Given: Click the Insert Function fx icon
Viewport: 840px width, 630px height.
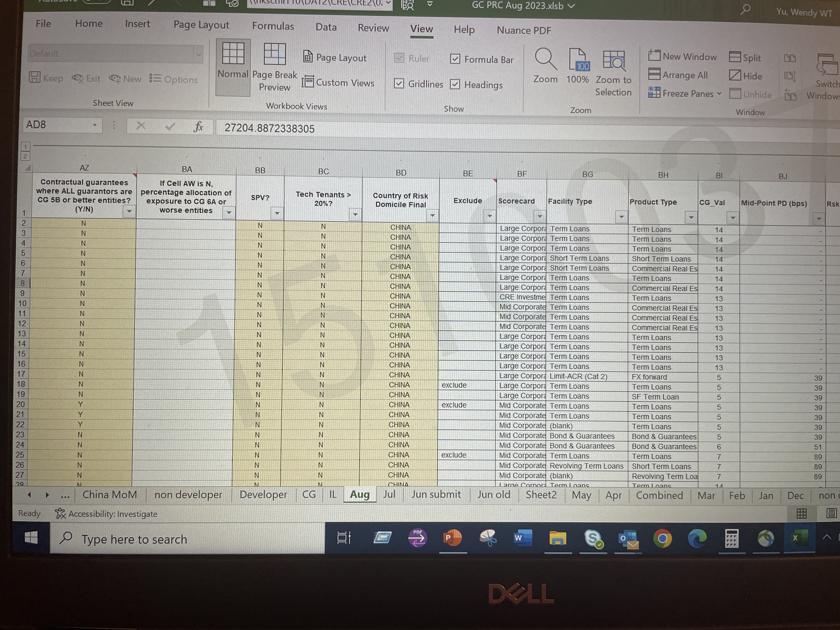Looking at the screenshot, I should [x=198, y=126].
